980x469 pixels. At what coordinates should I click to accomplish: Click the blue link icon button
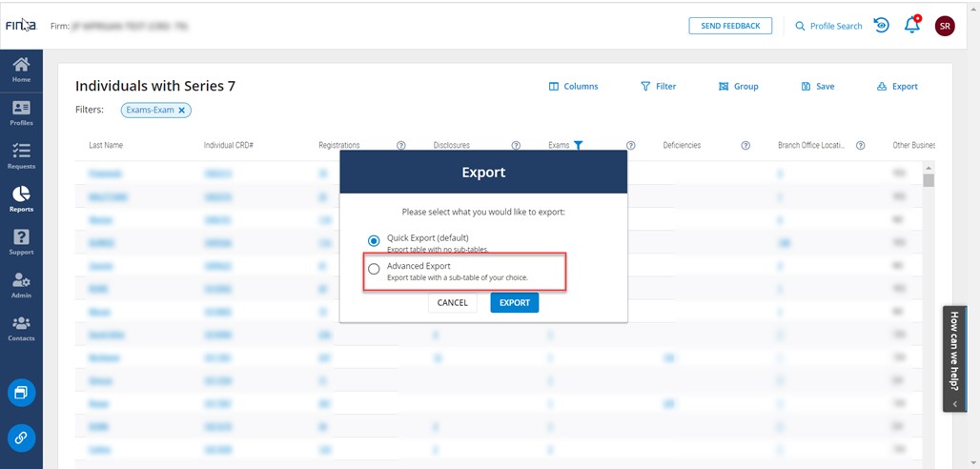[x=22, y=438]
